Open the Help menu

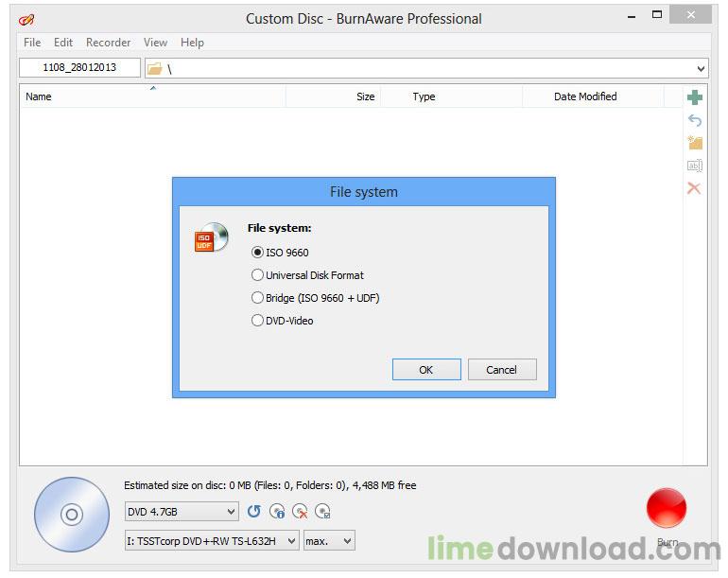[x=192, y=43]
